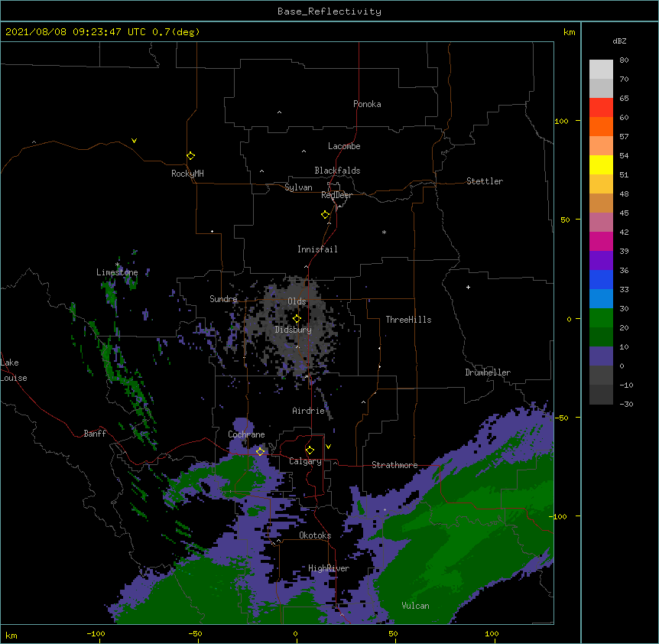Click the asterisk marker above Limestone label
This screenshot has width=659, height=644.
tap(117, 265)
